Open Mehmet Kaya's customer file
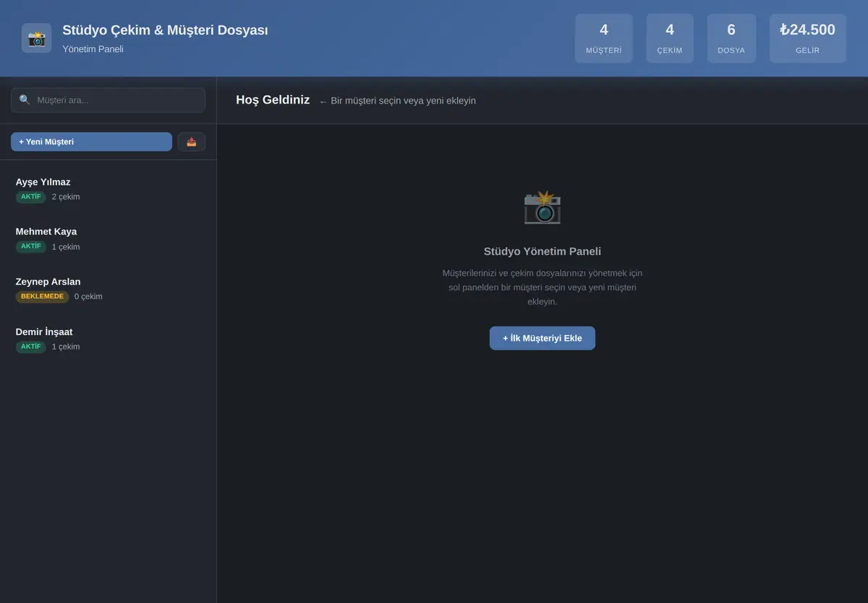Image resolution: width=868 pixels, height=603 pixels. 108,239
